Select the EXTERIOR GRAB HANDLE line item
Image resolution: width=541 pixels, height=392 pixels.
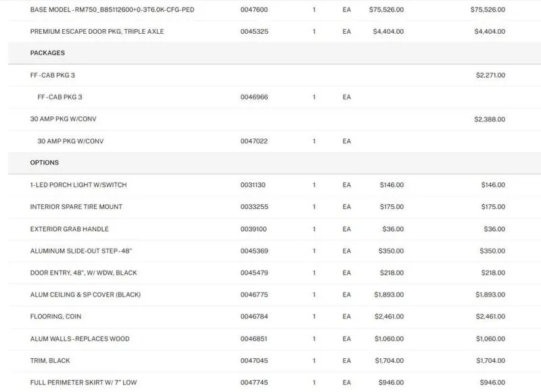point(69,229)
